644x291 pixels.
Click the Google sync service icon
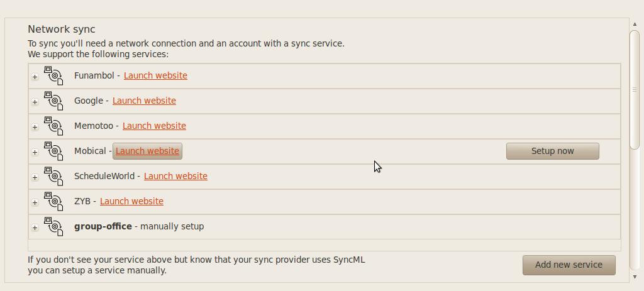click(x=55, y=101)
